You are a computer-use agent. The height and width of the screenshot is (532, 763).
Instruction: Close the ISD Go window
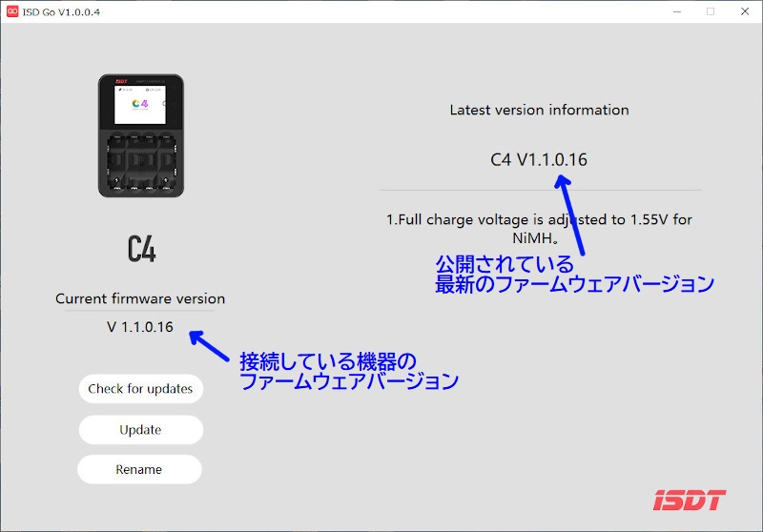745,11
